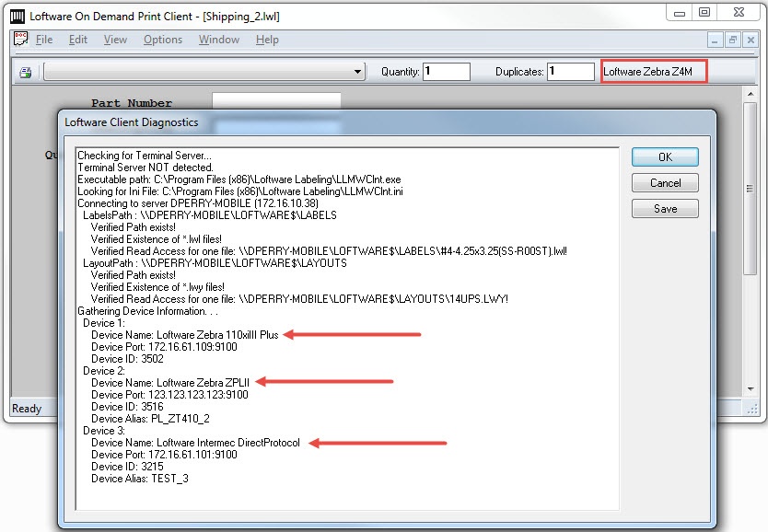Screen dimensions: 768x532
Task: Click 'Verified Existence of *.lwy files!' line
Action: click(x=157, y=287)
